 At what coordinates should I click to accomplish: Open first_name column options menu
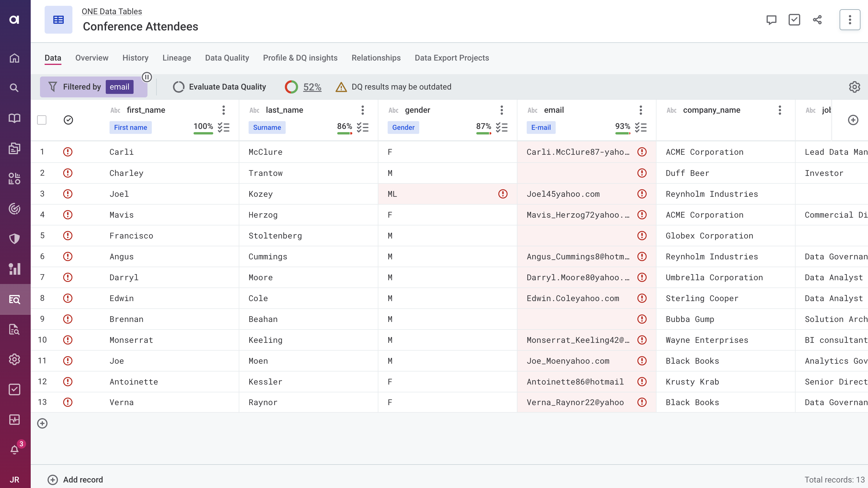pyautogui.click(x=223, y=110)
